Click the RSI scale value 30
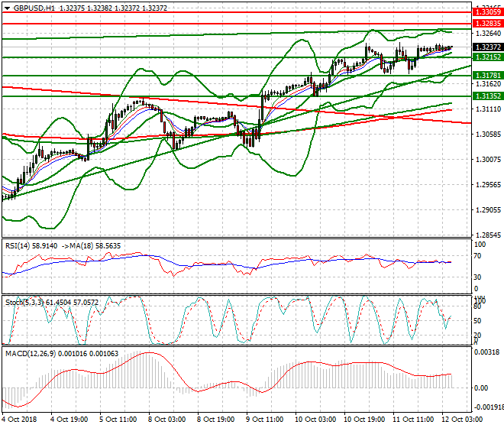 click(x=477, y=277)
